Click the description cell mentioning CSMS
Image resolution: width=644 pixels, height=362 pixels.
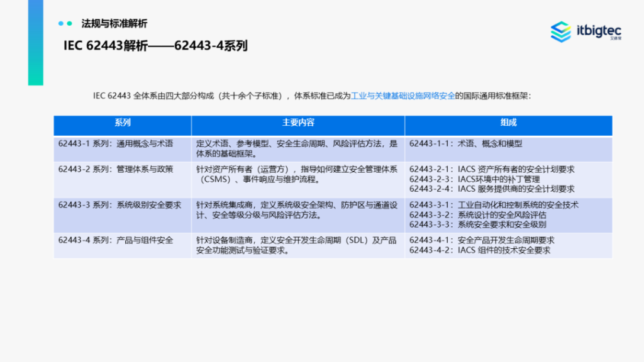(297, 174)
